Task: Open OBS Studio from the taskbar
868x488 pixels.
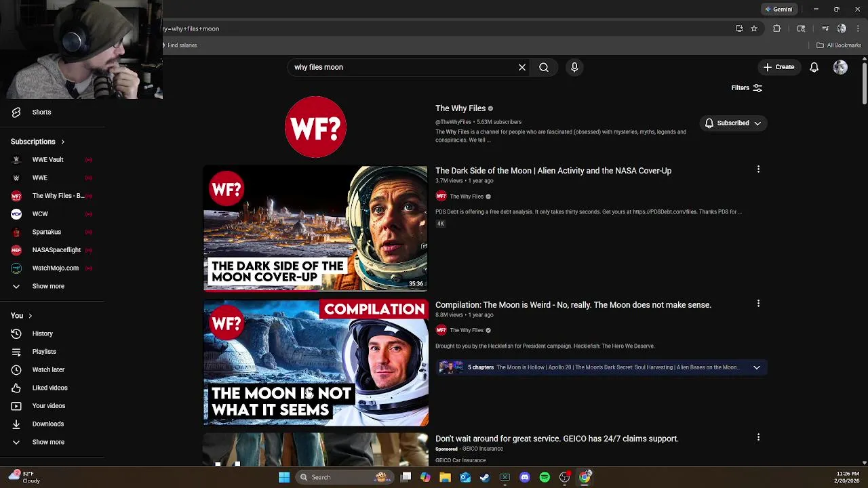Action: [565, 477]
